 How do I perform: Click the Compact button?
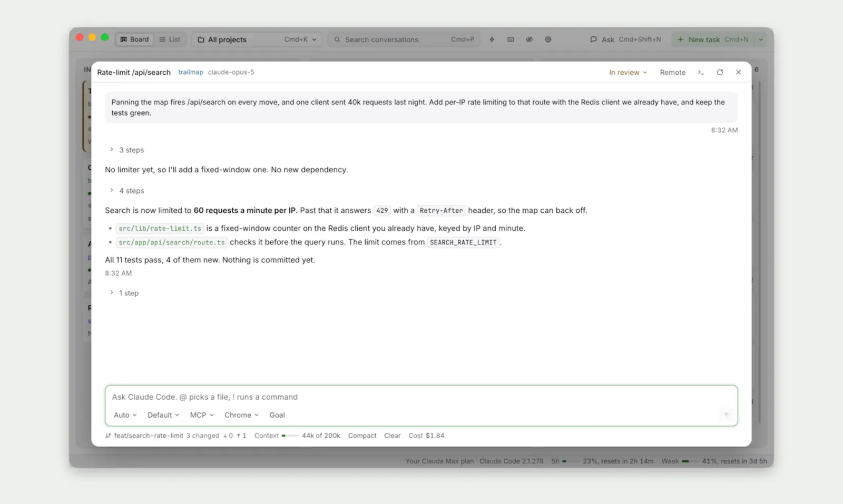tap(362, 436)
